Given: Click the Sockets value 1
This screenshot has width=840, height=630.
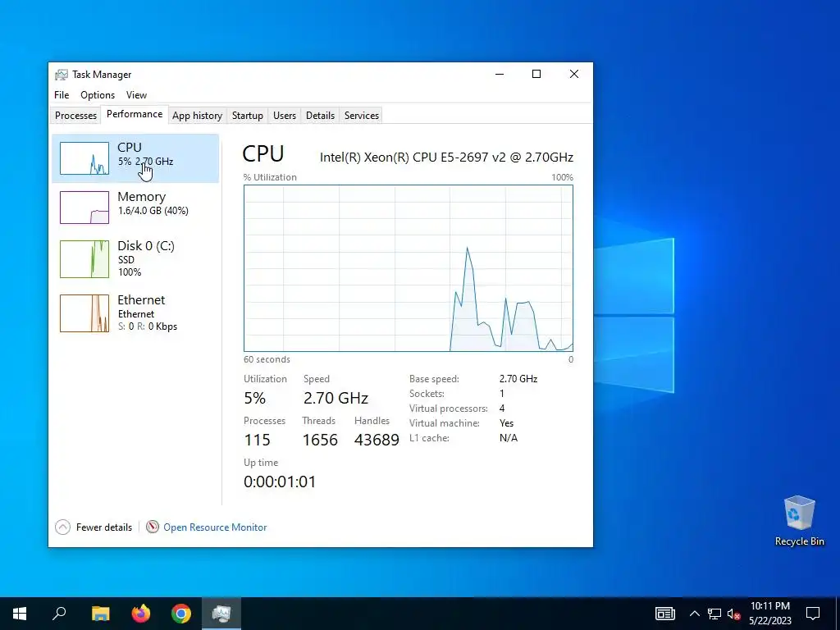Looking at the screenshot, I should click(502, 394).
